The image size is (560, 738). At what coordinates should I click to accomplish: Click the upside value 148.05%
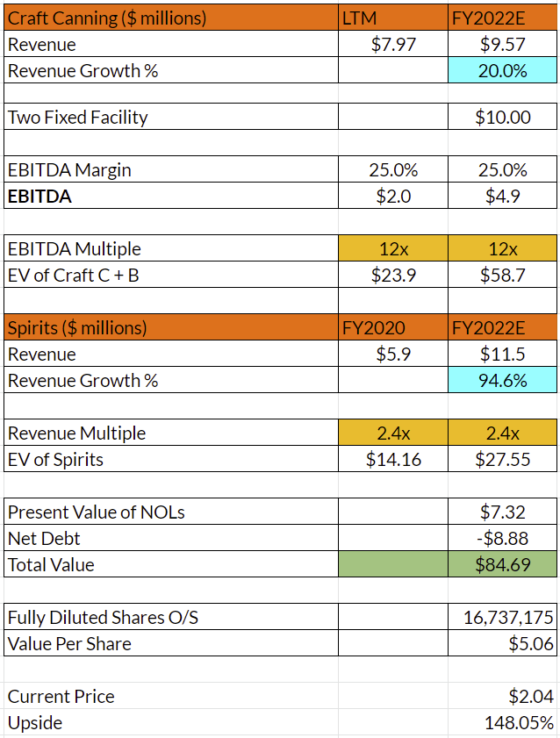(519, 723)
